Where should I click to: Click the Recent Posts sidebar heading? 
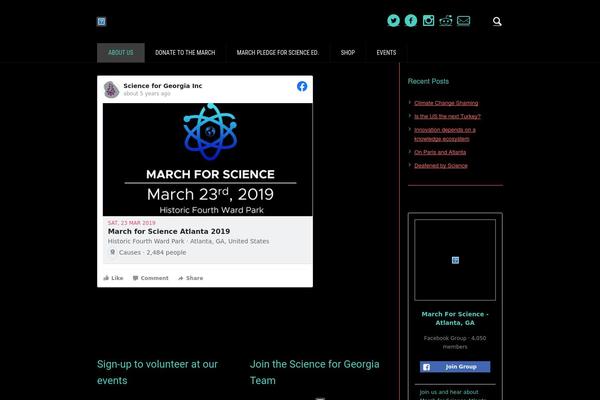428,81
